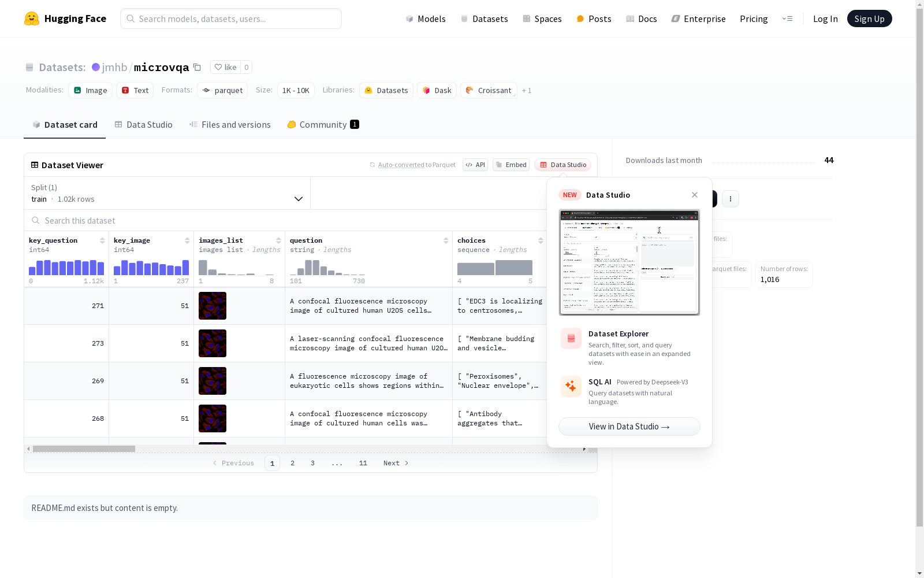Viewport: 924px width, 578px height.
Task: Click the Image modality tag
Action: point(91,90)
